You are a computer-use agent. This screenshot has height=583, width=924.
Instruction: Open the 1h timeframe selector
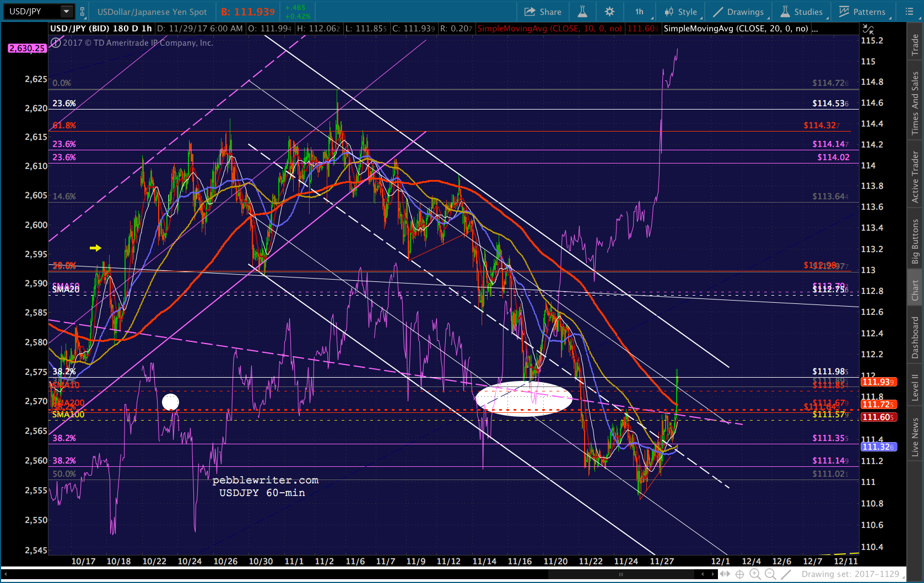coord(640,12)
